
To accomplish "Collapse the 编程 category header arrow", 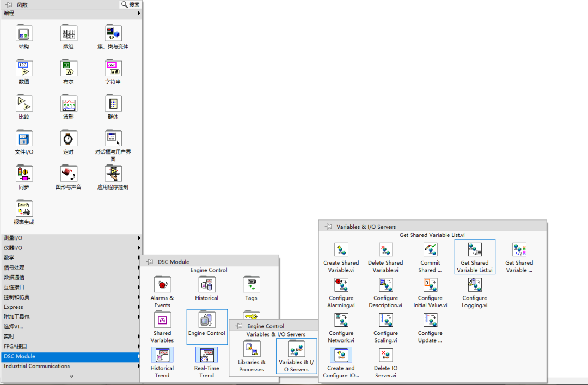I will click(139, 13).
